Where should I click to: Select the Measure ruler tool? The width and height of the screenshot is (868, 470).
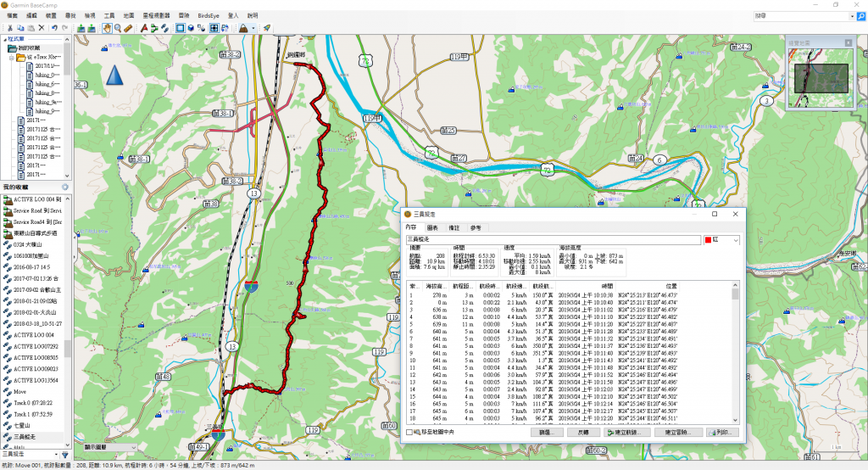[x=128, y=28]
